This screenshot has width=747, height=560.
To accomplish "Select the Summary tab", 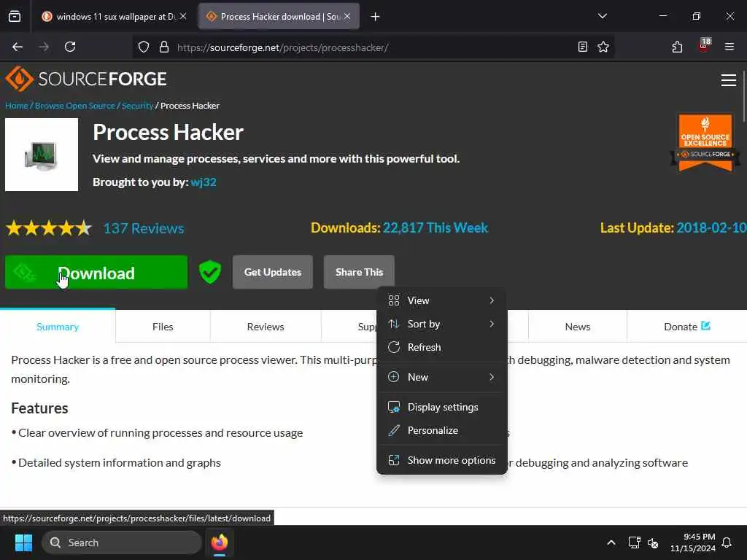I will tap(58, 327).
